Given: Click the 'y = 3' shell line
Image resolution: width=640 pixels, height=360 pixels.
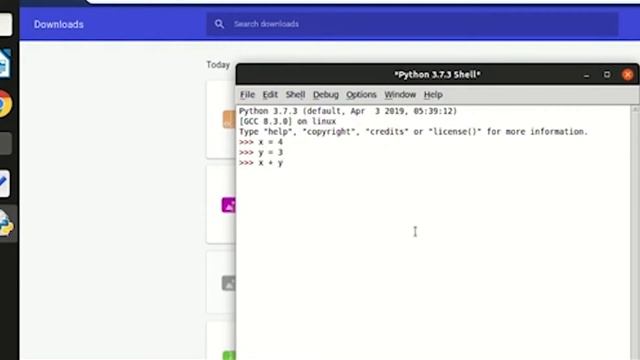Looking at the screenshot, I should coord(261,152).
